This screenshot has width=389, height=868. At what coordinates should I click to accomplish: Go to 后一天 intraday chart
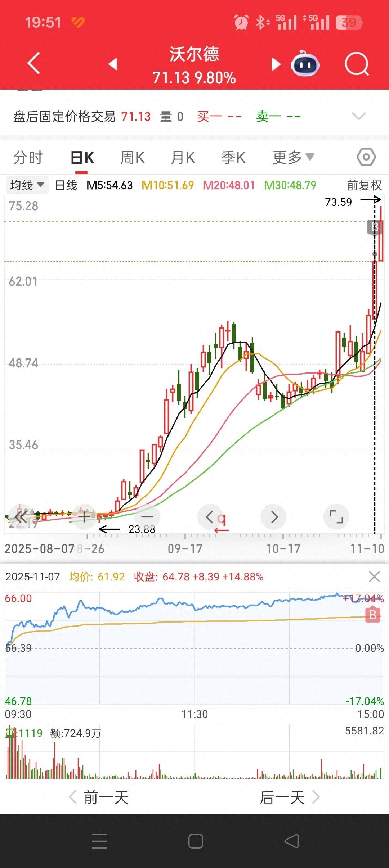289,797
